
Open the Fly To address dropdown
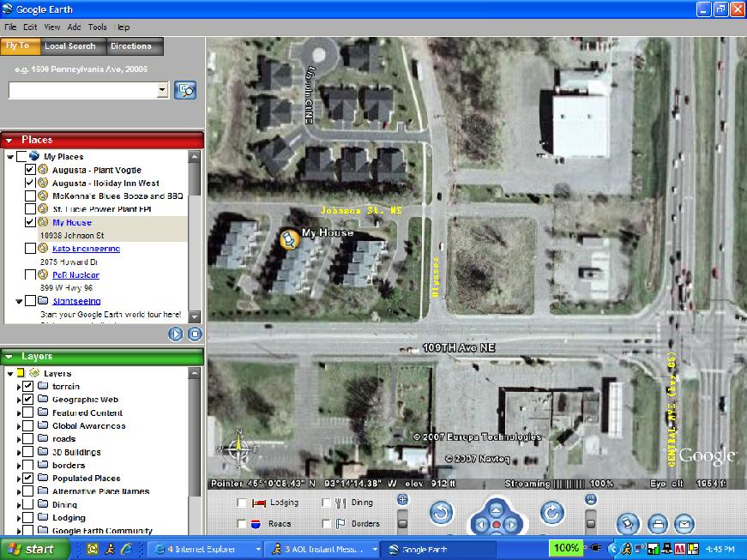(x=163, y=90)
